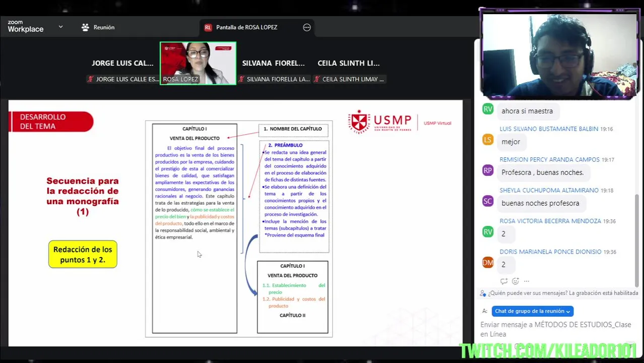Viewport: 644px width, 363px height.
Task: Click RV avatar next to 'ahora si maestra'
Action: (x=487, y=109)
